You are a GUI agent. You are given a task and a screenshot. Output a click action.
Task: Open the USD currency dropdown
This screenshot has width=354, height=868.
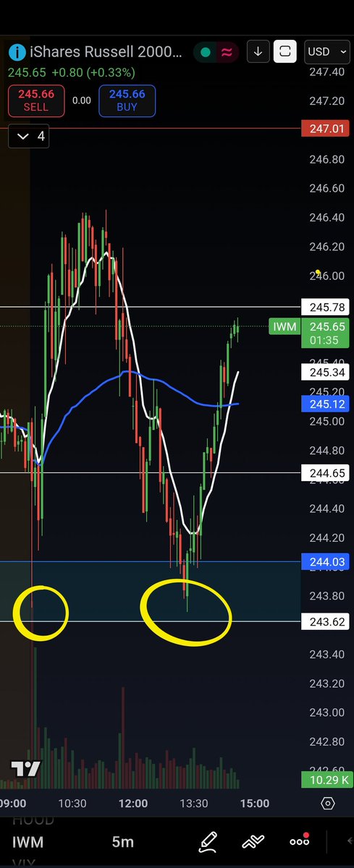point(326,51)
